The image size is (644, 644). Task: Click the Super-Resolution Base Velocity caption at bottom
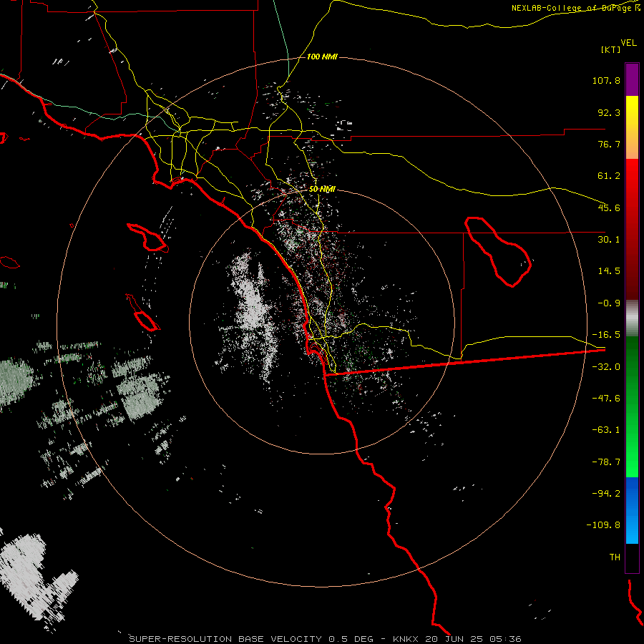[325, 639]
